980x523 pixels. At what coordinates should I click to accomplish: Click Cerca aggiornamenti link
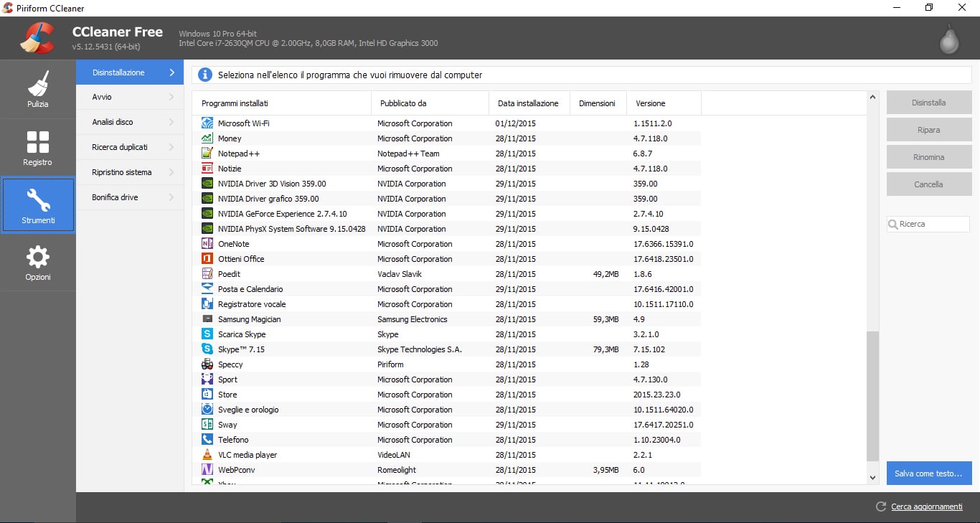tap(926, 506)
